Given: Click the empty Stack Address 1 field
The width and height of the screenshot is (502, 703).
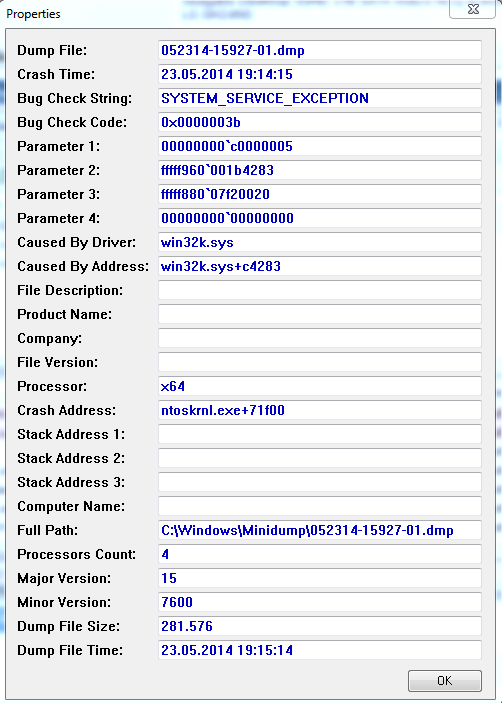Looking at the screenshot, I should [x=320, y=434].
